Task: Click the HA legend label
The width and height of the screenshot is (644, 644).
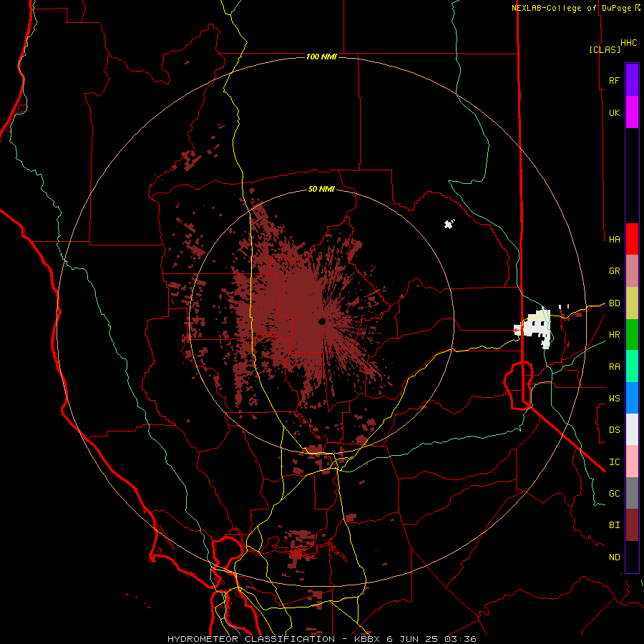Action: click(x=614, y=240)
